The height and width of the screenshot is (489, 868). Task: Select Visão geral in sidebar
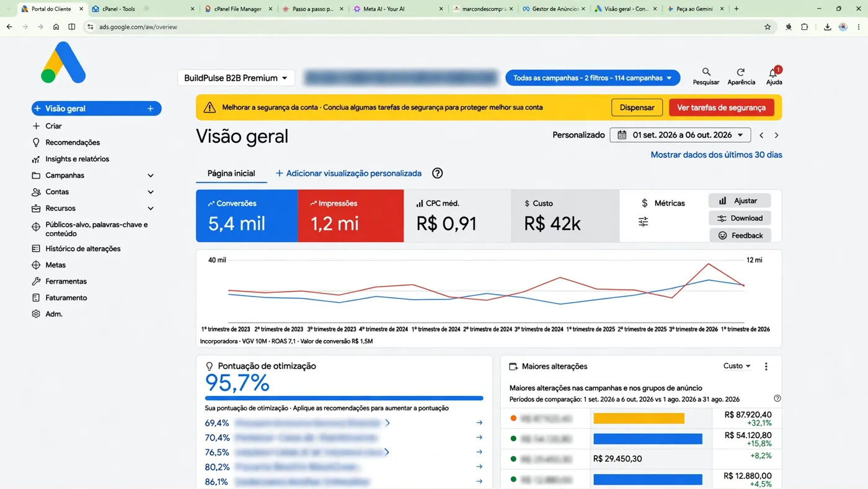click(x=96, y=109)
